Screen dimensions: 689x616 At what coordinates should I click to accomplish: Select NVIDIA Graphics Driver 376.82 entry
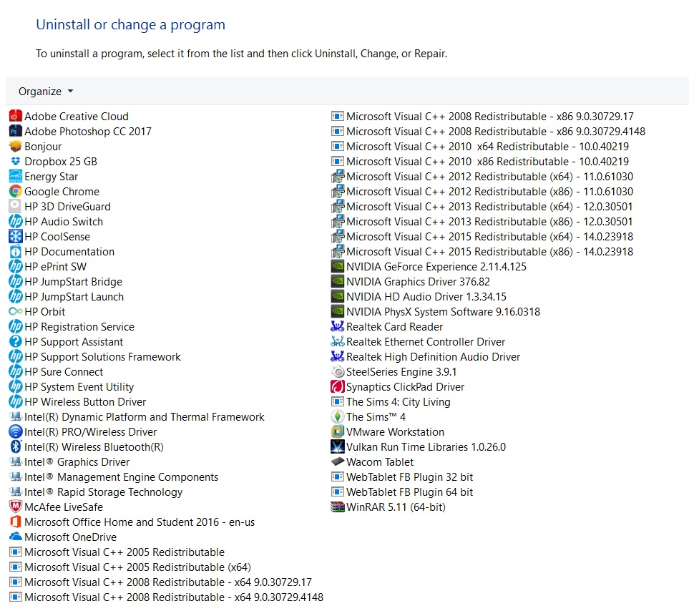411,282
